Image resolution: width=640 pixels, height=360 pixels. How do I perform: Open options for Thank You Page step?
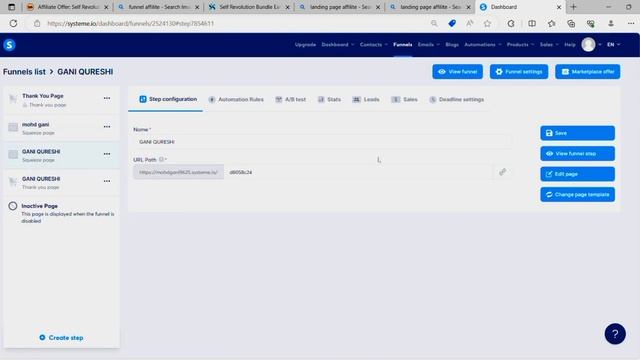107,98
